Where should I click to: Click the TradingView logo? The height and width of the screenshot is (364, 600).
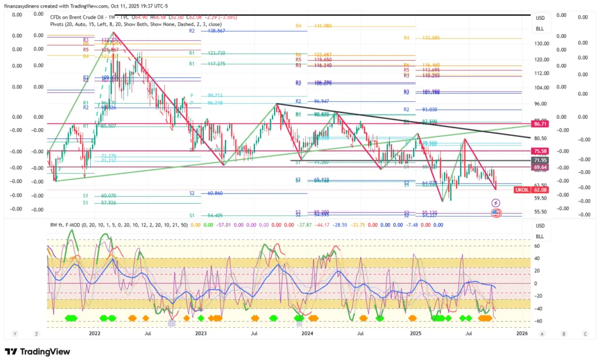pyautogui.click(x=37, y=352)
